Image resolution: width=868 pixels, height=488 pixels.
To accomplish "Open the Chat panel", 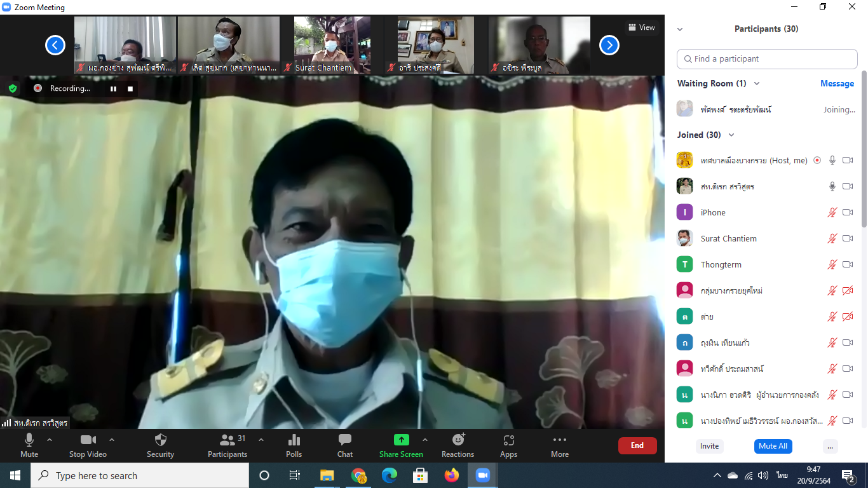I will click(x=345, y=445).
